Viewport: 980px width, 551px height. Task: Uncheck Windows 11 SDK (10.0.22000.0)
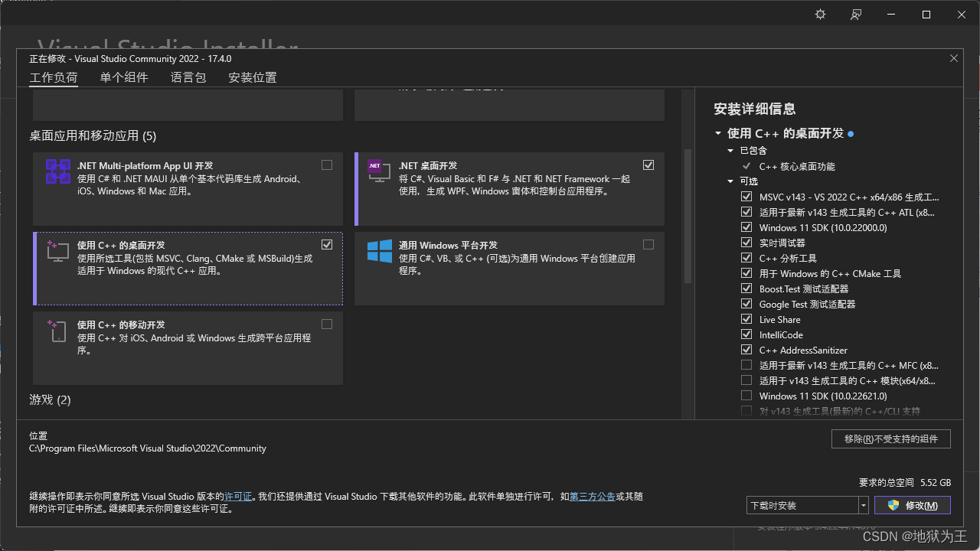point(746,227)
